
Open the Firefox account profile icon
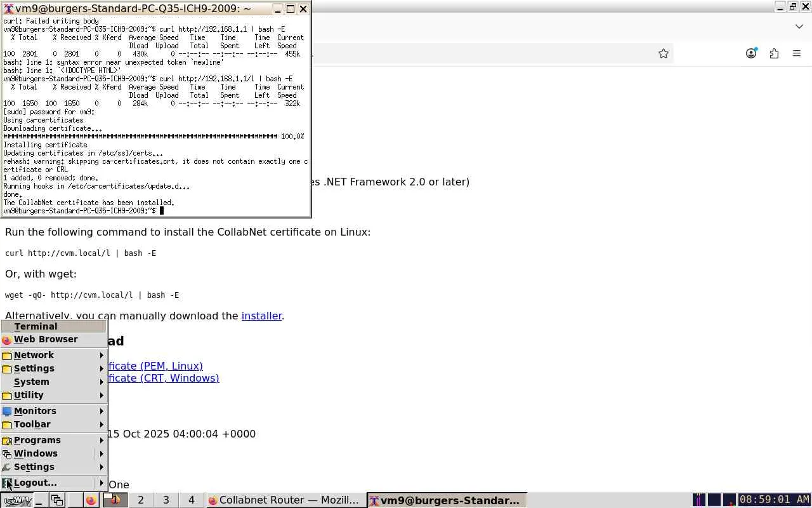[x=751, y=54]
